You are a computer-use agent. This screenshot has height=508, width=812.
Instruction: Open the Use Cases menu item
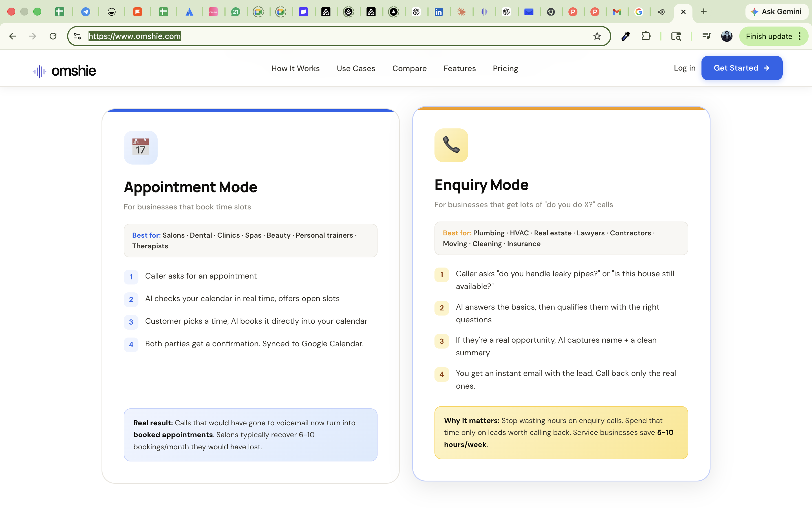pyautogui.click(x=356, y=69)
